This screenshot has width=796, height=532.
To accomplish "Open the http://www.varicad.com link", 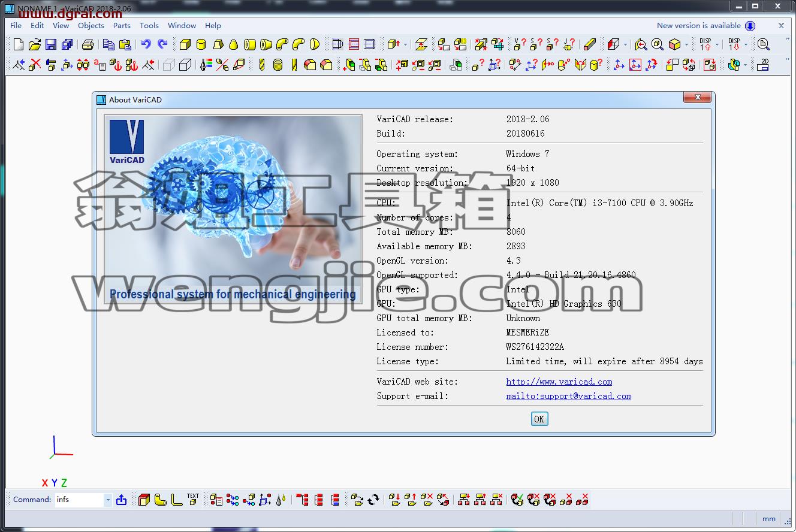I will point(559,382).
